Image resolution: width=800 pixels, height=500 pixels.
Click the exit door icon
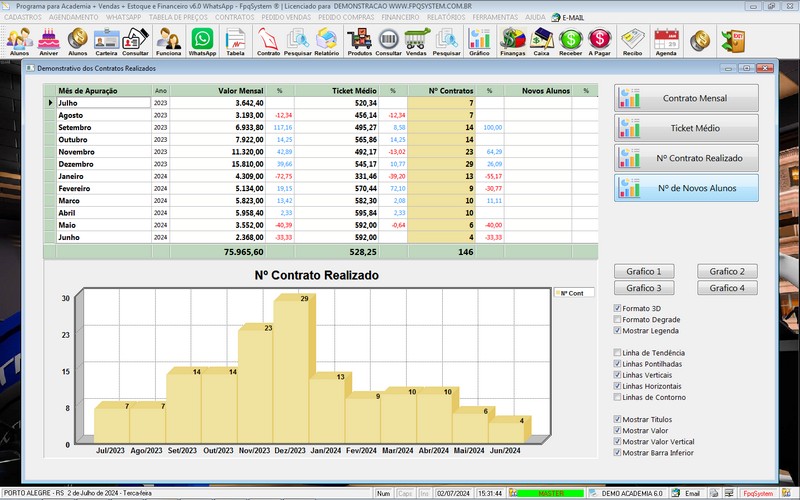(x=733, y=40)
